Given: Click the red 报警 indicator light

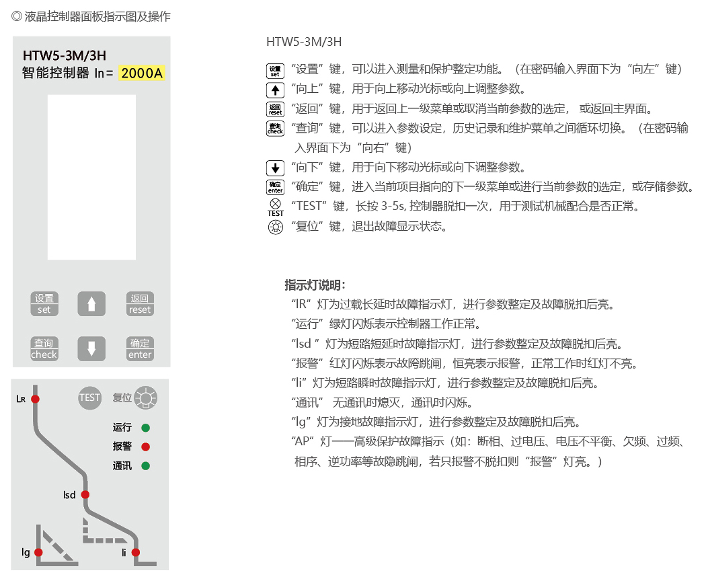Looking at the screenshot, I should point(146,447).
